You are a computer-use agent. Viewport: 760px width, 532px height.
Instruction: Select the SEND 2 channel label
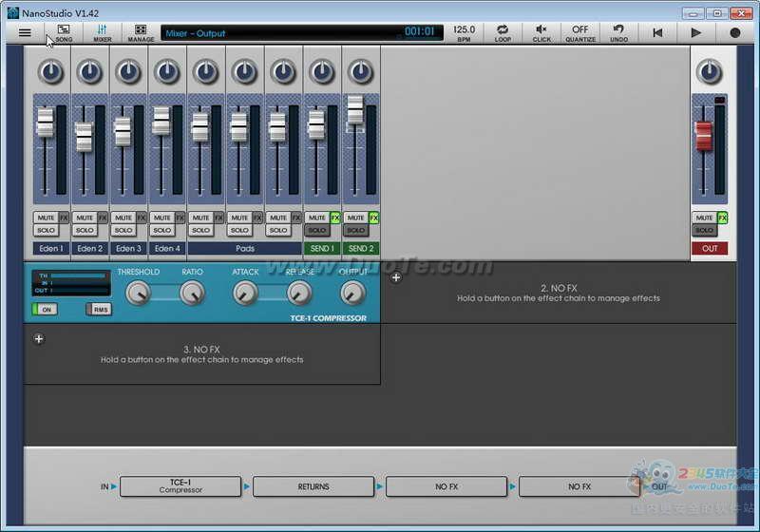point(361,249)
